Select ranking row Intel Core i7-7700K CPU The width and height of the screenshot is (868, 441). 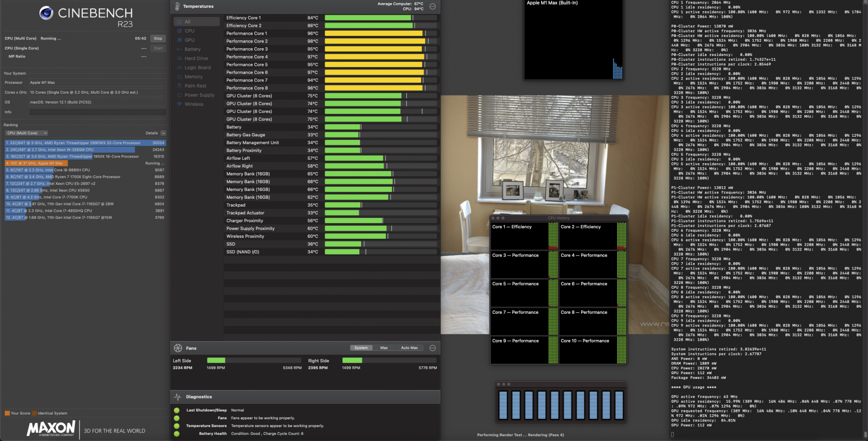(85, 197)
